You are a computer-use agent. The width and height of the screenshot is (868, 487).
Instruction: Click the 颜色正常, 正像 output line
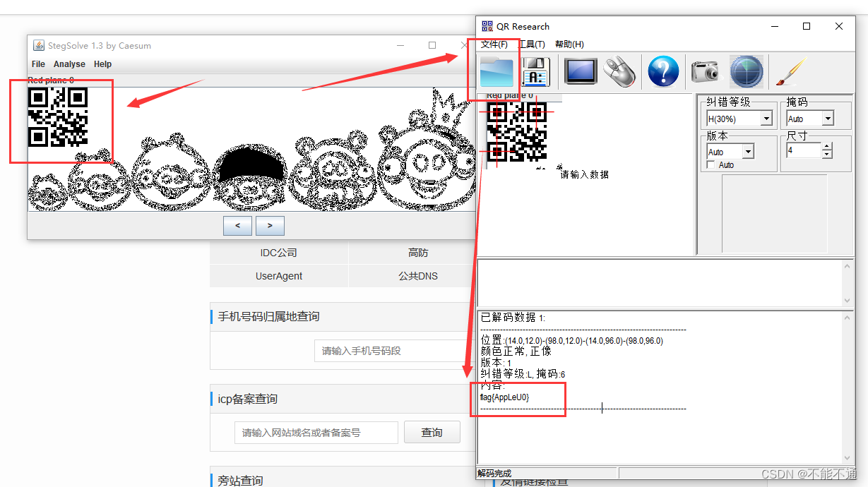click(516, 351)
